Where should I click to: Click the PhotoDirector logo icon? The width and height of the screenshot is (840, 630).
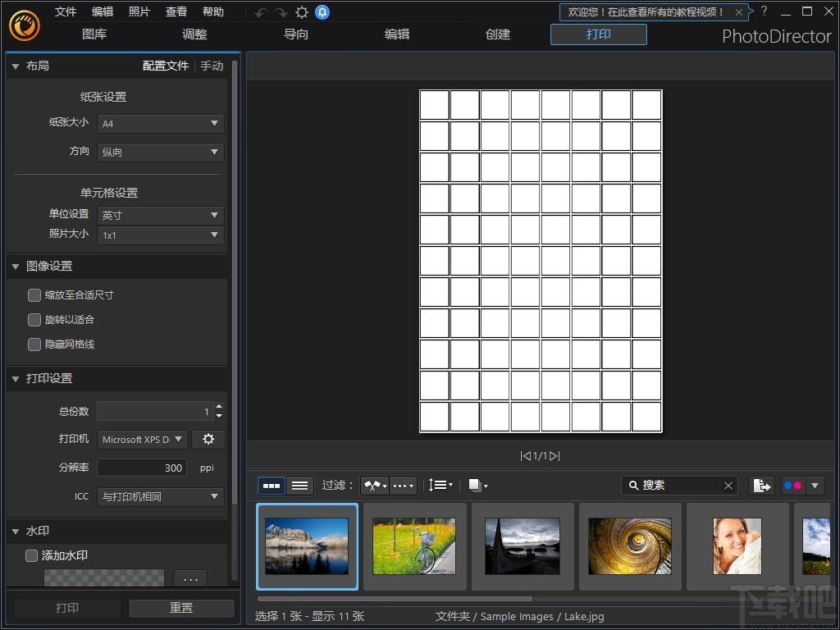[x=24, y=25]
